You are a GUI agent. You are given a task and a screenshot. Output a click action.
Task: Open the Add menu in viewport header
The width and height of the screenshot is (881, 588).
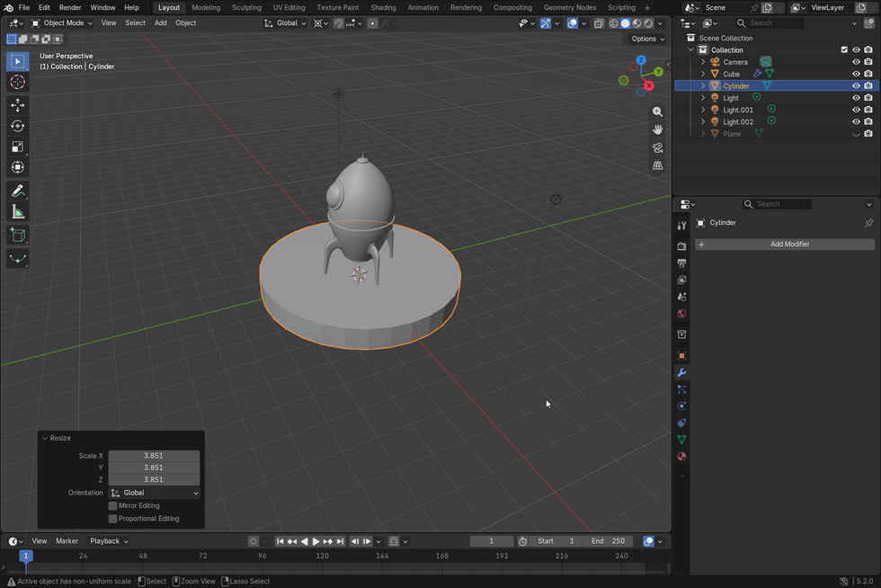[x=160, y=23]
